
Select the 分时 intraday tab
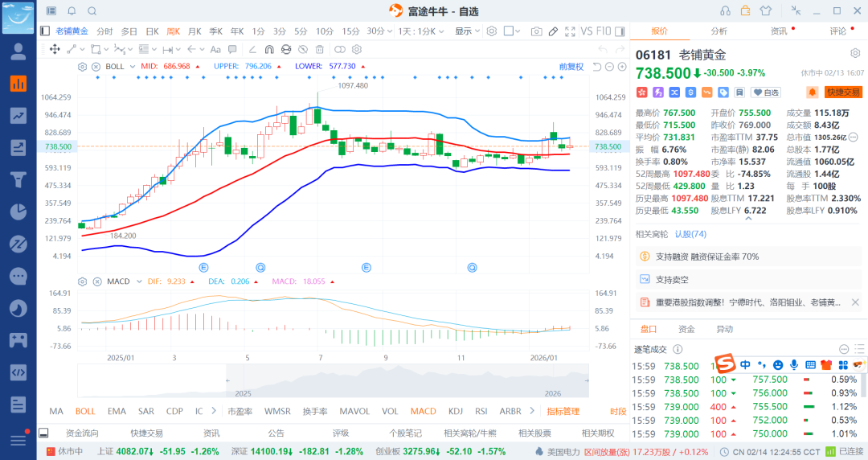coord(104,31)
